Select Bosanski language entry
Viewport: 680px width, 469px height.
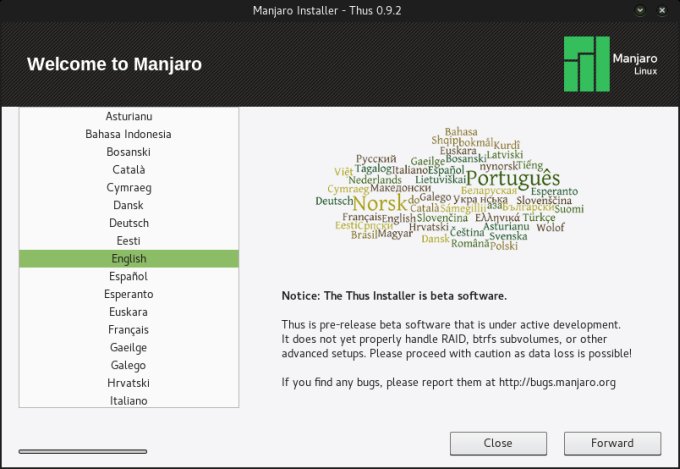coord(129,152)
